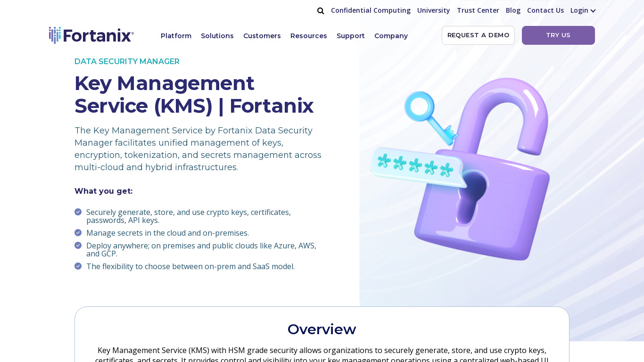Click the 'Data Security Manager' label
644x362 pixels.
tap(127, 61)
